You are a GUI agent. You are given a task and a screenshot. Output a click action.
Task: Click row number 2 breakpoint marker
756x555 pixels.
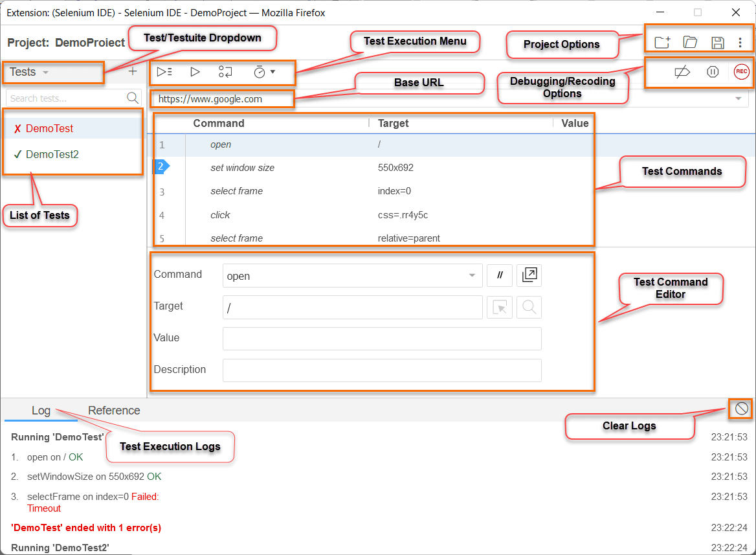click(161, 166)
